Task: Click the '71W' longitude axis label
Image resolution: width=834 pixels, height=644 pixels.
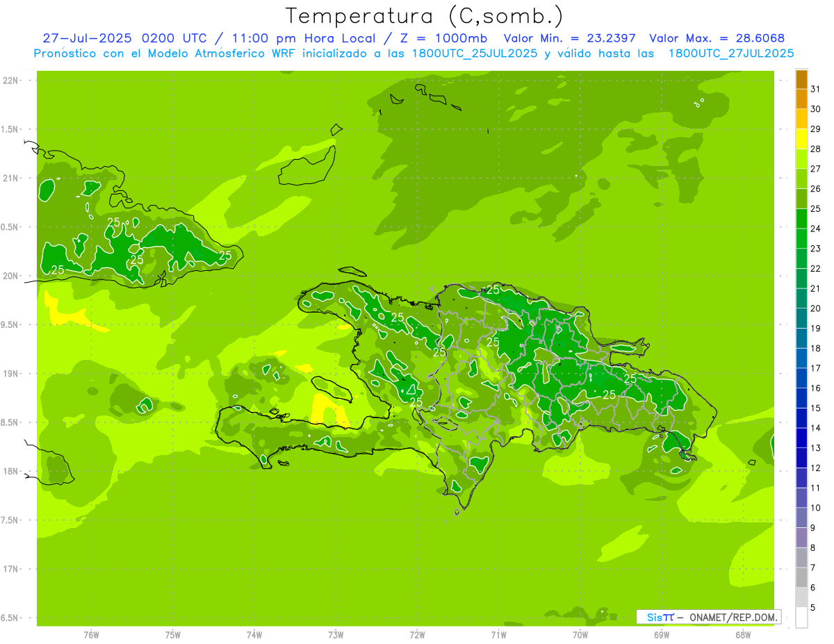Action: (498, 634)
